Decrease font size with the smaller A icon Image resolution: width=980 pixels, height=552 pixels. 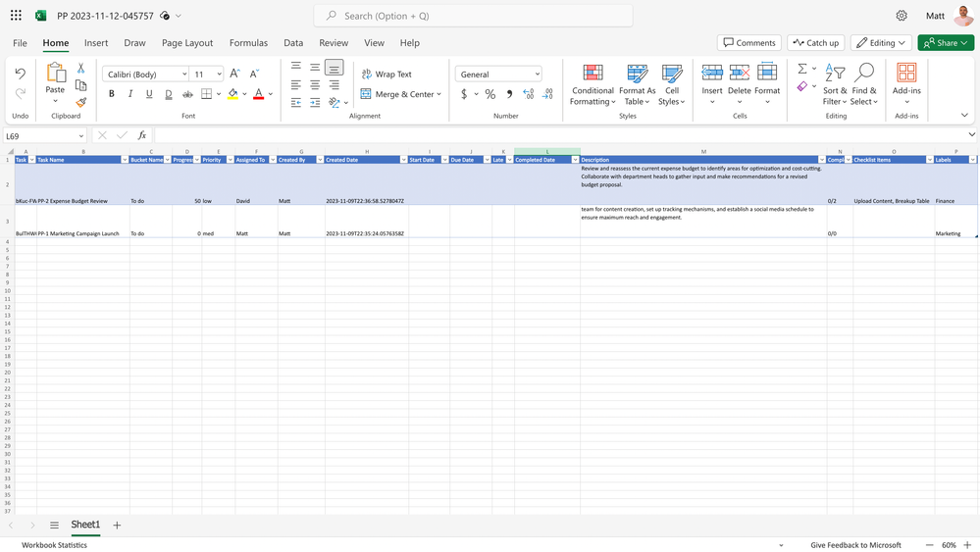click(254, 74)
